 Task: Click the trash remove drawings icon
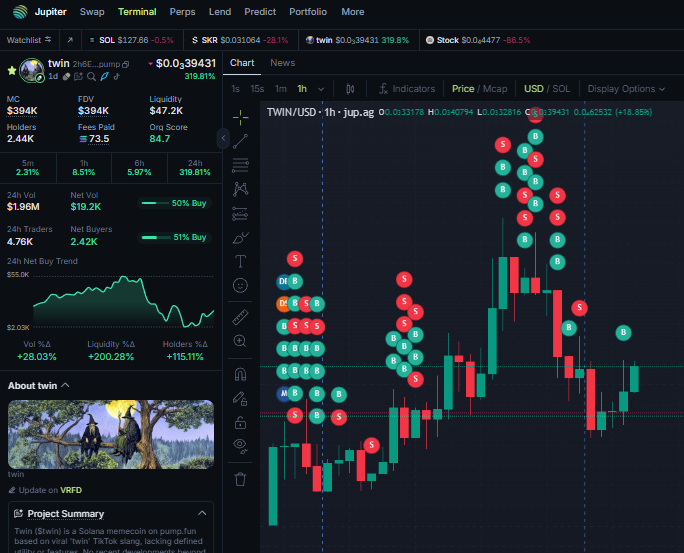coord(240,479)
